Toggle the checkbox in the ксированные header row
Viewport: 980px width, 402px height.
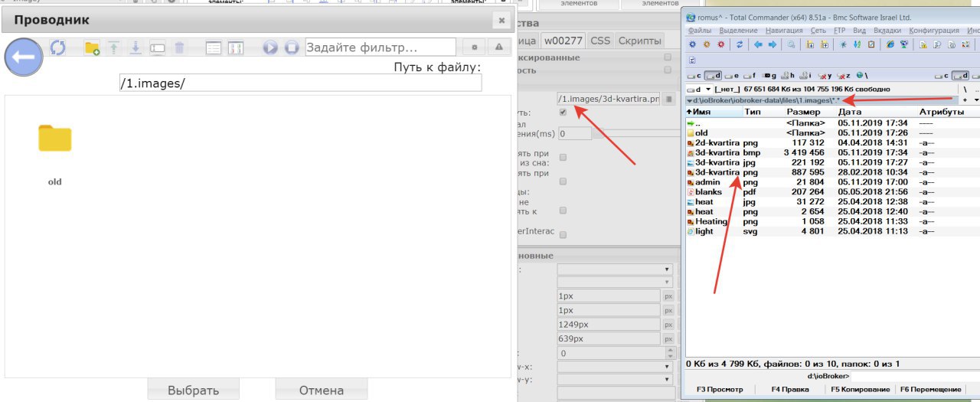click(668, 57)
